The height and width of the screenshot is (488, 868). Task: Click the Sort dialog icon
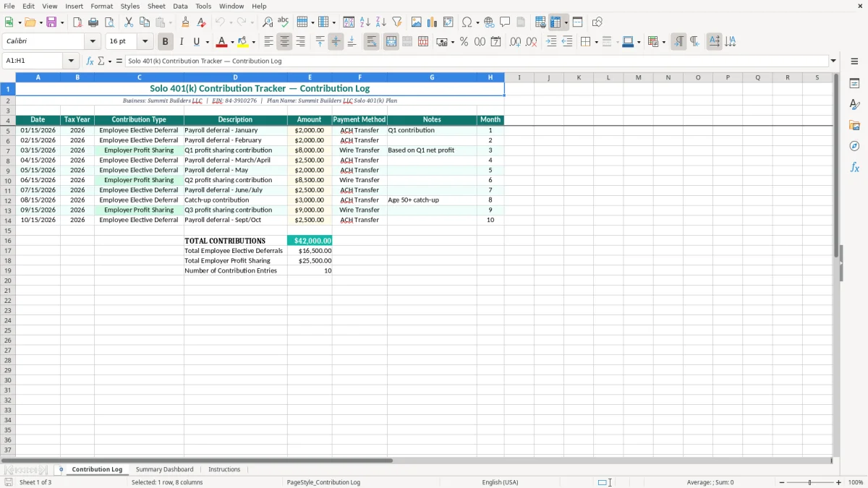tap(349, 22)
